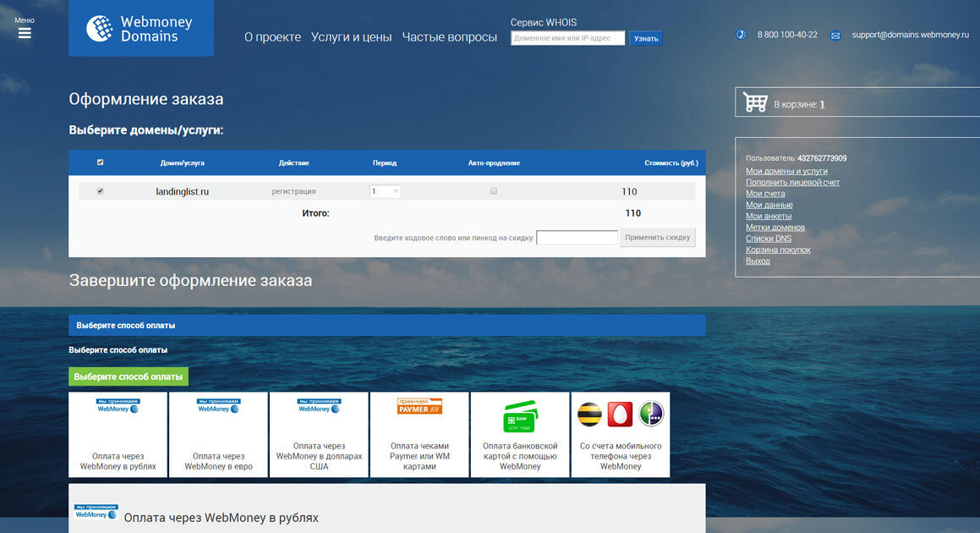This screenshot has height=533, width=980.
Task: Open 'Корзина покупок' link
Action: coord(778,250)
